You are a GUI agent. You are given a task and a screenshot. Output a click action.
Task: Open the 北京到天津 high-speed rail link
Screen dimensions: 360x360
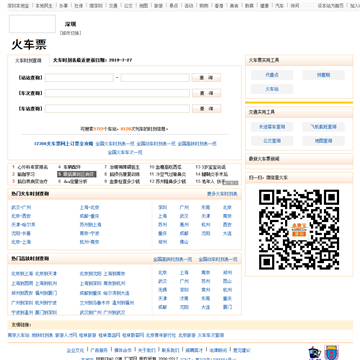coord(46,274)
